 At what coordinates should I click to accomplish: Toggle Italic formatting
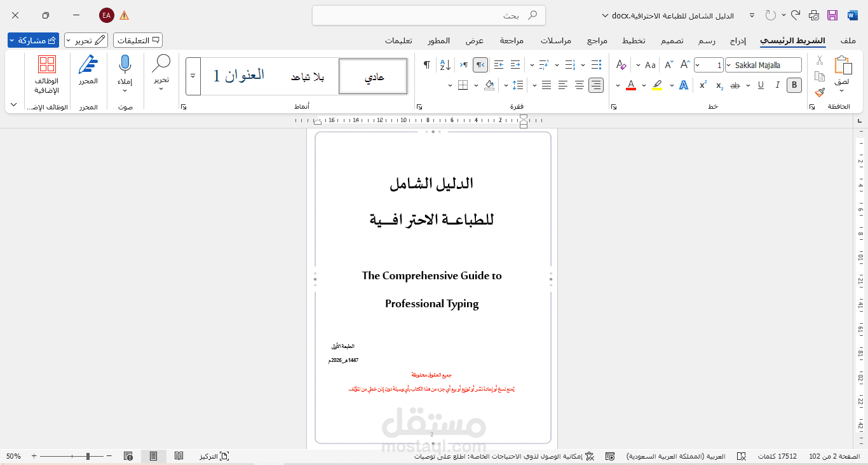coord(777,85)
